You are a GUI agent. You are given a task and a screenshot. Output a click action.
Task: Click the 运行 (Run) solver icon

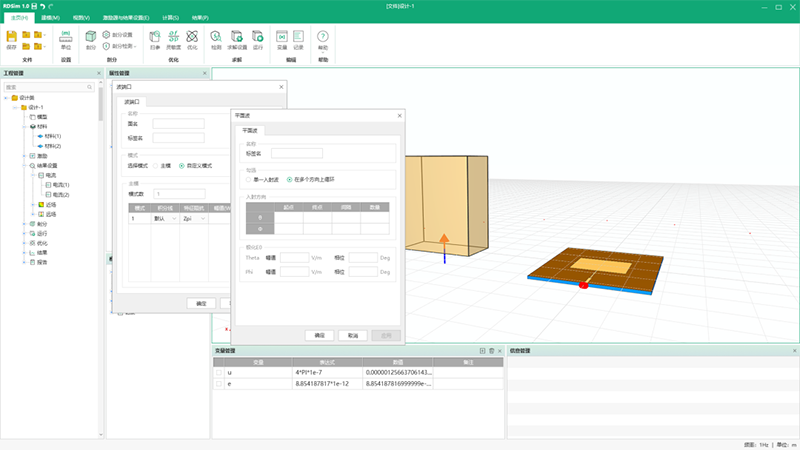tap(258, 38)
